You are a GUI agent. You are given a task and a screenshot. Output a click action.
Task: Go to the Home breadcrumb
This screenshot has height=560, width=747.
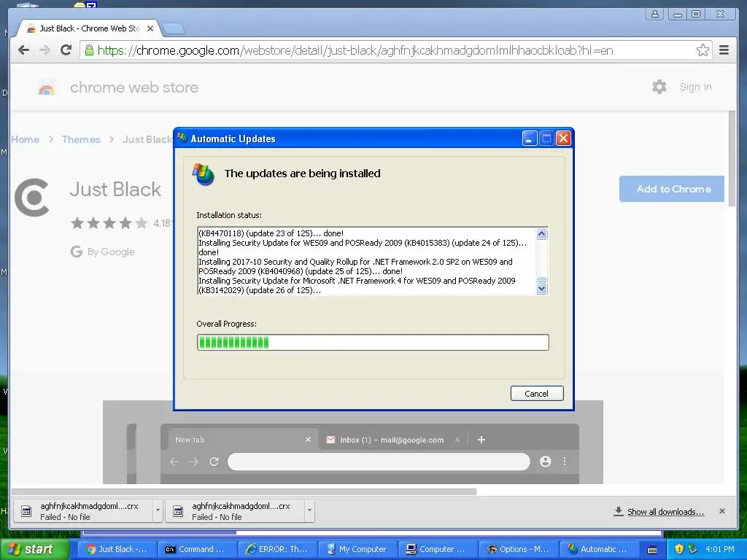point(26,139)
